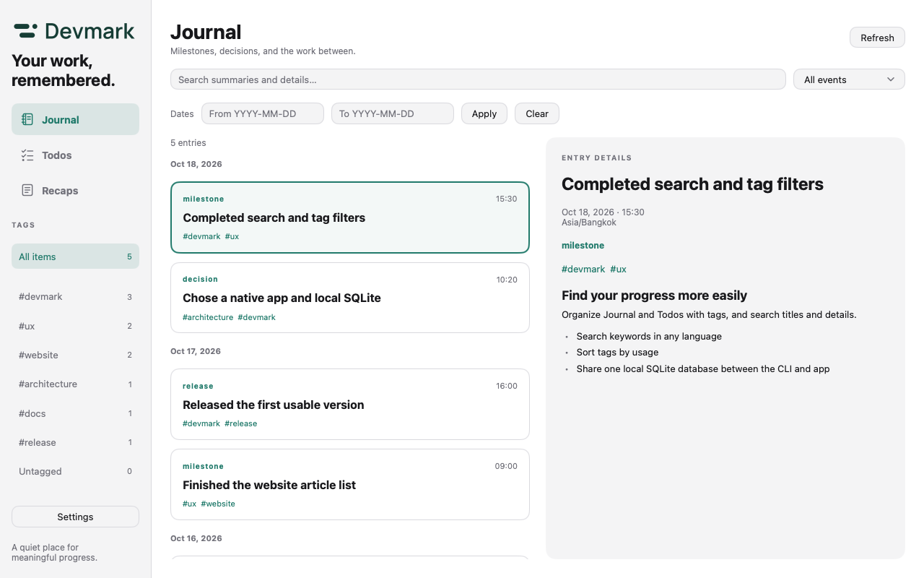Click the From date input field
Image resolution: width=924 pixels, height=578 pixels.
[263, 113]
